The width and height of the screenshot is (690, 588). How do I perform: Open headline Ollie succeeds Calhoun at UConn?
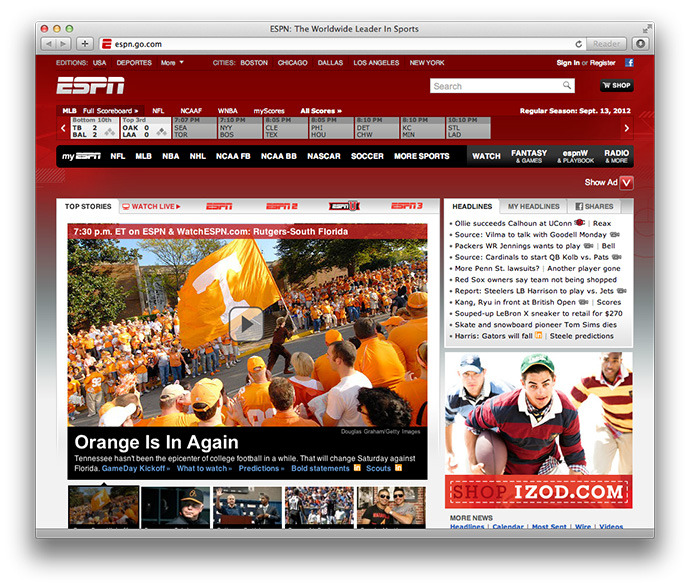tap(513, 224)
